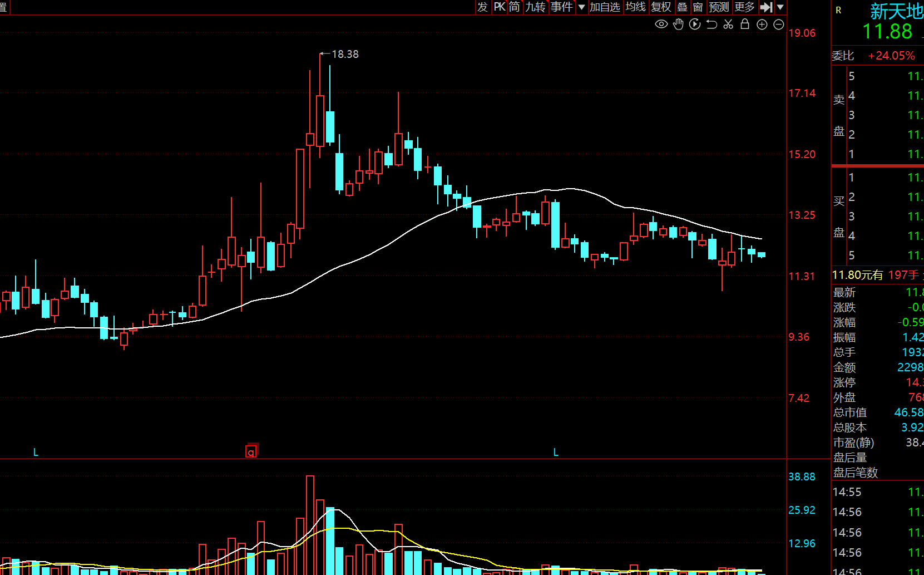Open dropdown arrow next to 事件
The image size is (924, 575).
click(x=581, y=7)
